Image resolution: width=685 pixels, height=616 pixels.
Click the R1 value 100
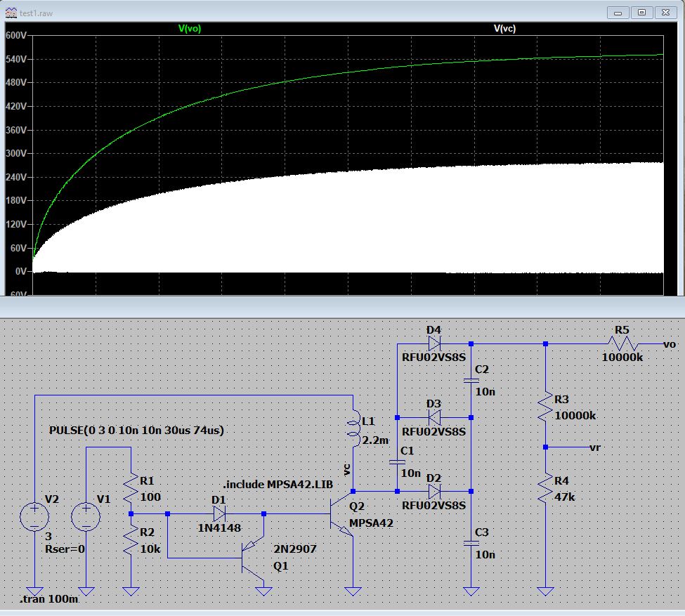click(x=150, y=497)
